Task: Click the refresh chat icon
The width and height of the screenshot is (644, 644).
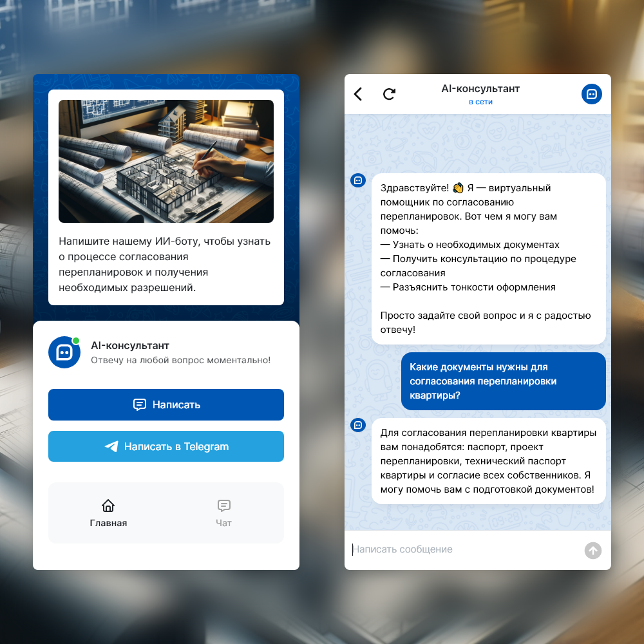Action: pos(389,94)
